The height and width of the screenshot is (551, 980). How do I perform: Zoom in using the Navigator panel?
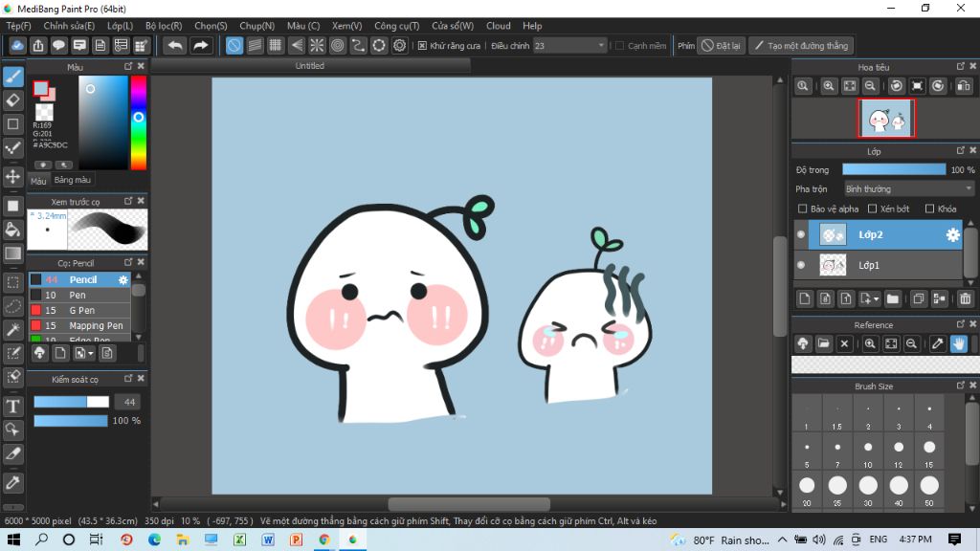point(829,86)
